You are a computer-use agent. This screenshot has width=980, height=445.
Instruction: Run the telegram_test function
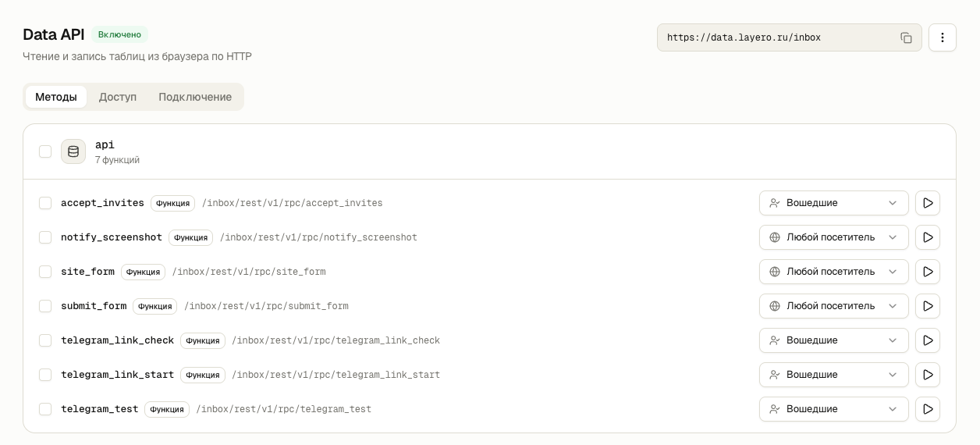[x=928, y=409]
